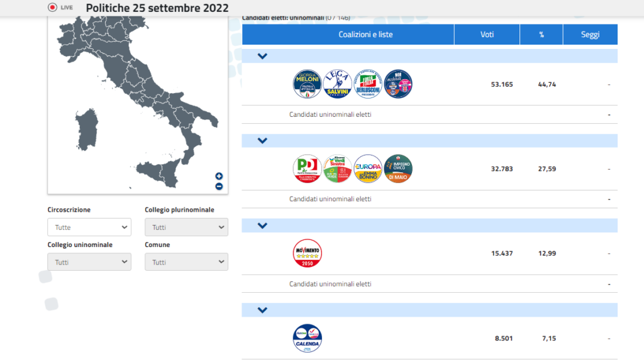Screen dimensions: 644x360
Task: Click the Movimento 5 Stelle logo
Action: [x=307, y=253]
